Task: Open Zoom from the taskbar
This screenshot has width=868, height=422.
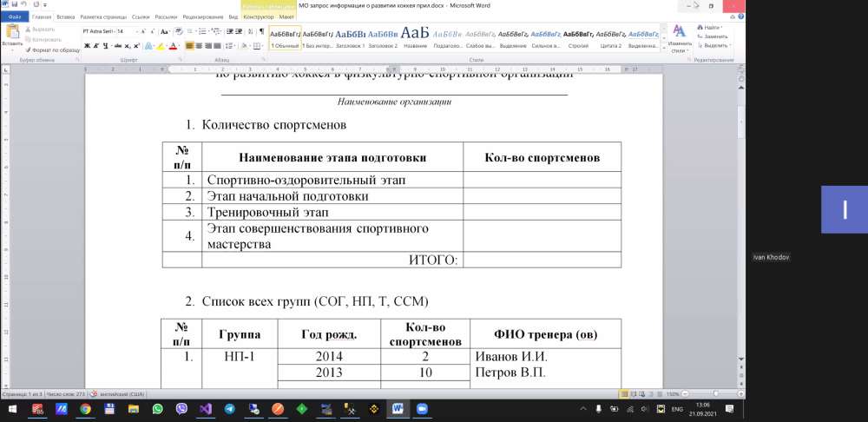Action: 422,409
